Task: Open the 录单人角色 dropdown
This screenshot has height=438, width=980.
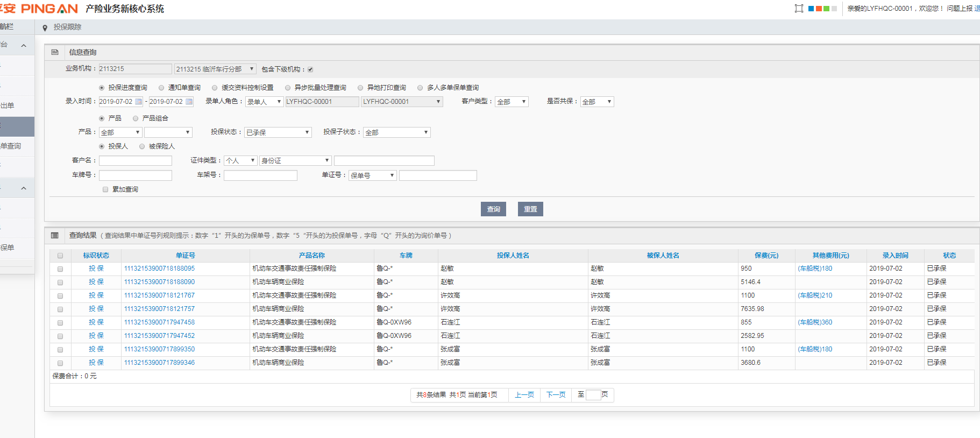Action: (x=264, y=102)
